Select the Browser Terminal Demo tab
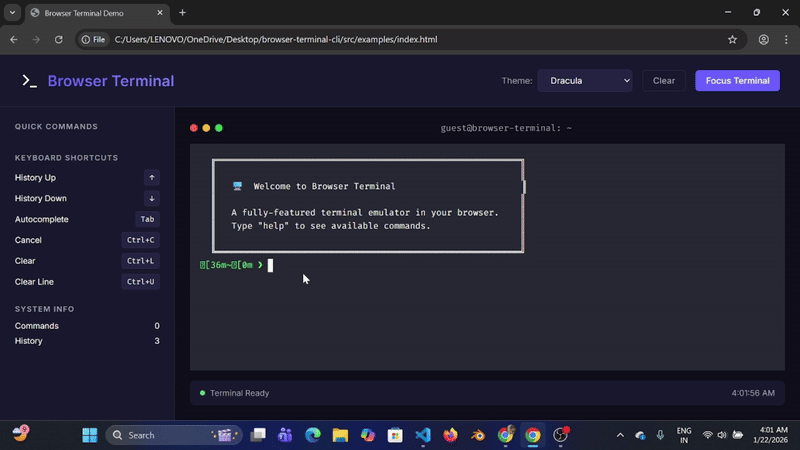The width and height of the screenshot is (800, 450). click(96, 13)
